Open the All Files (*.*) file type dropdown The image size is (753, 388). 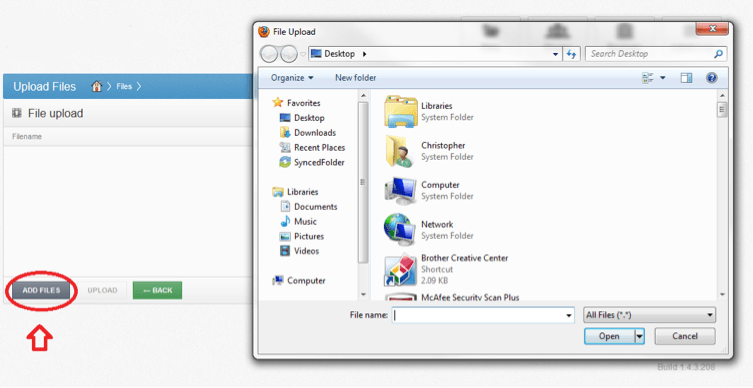pyautogui.click(x=649, y=315)
